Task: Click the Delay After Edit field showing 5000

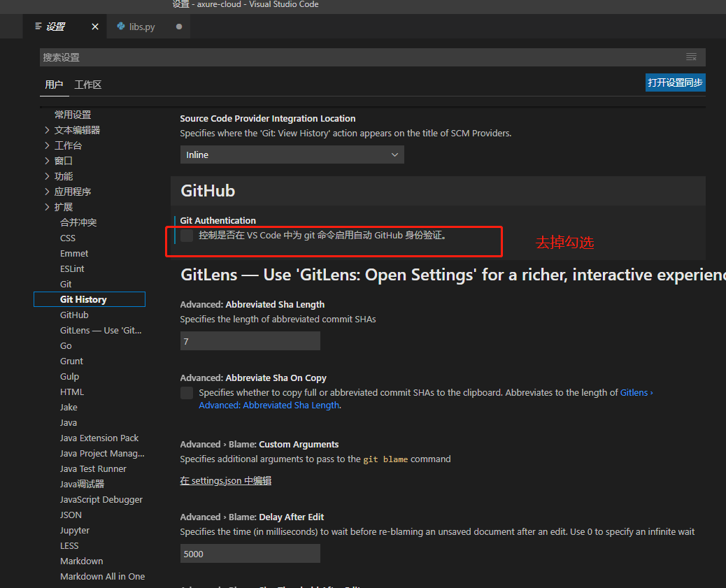Action: pos(250,554)
